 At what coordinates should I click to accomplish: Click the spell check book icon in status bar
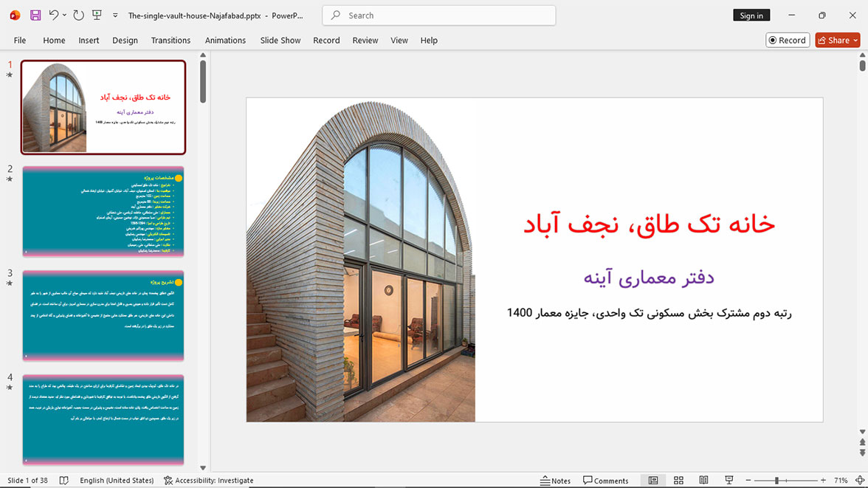click(x=64, y=480)
